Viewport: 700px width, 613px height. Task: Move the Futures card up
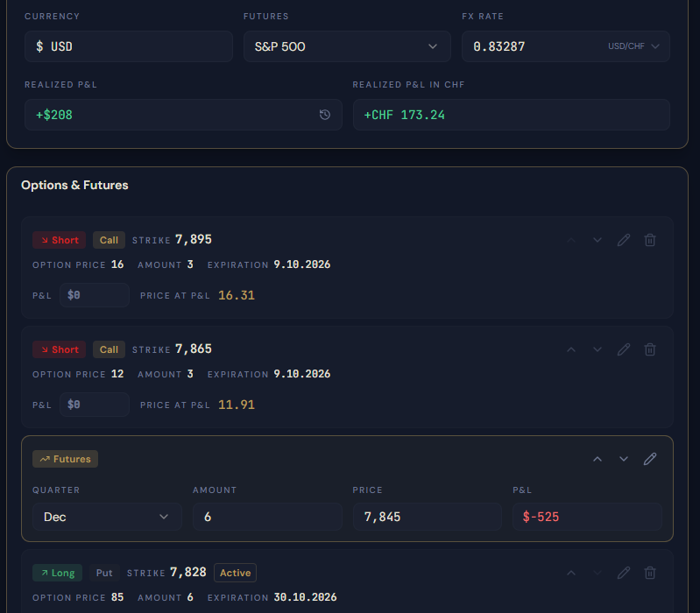[597, 459]
